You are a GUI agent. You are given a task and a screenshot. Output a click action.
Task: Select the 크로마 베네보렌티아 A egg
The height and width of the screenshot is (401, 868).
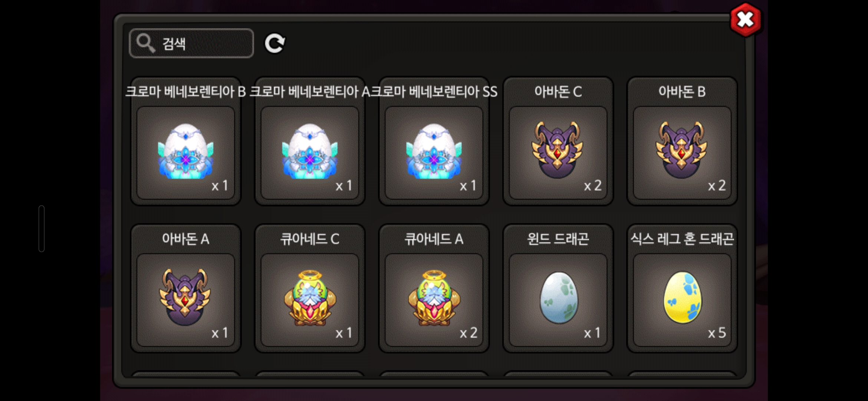tap(310, 153)
